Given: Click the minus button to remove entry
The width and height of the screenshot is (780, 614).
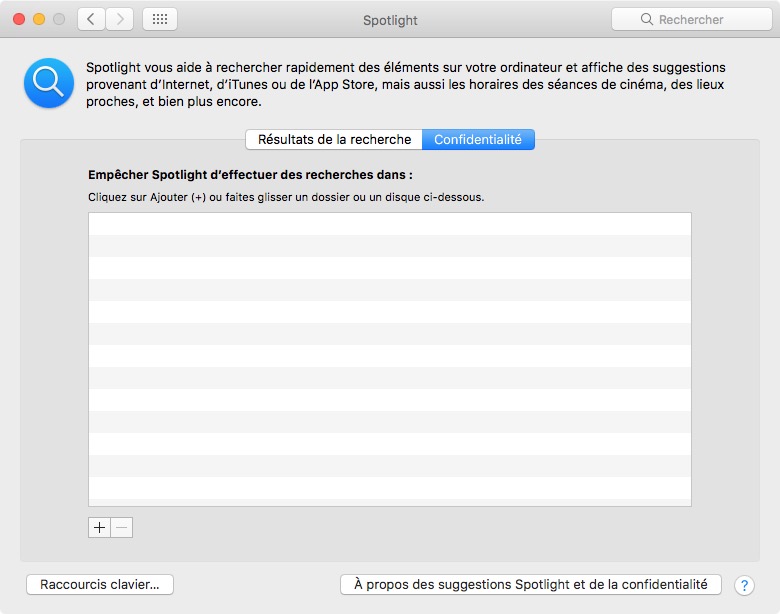Looking at the screenshot, I should [x=122, y=527].
